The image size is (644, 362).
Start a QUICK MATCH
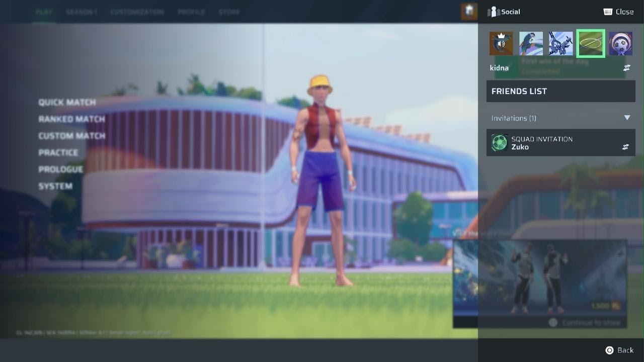pyautogui.click(x=67, y=102)
